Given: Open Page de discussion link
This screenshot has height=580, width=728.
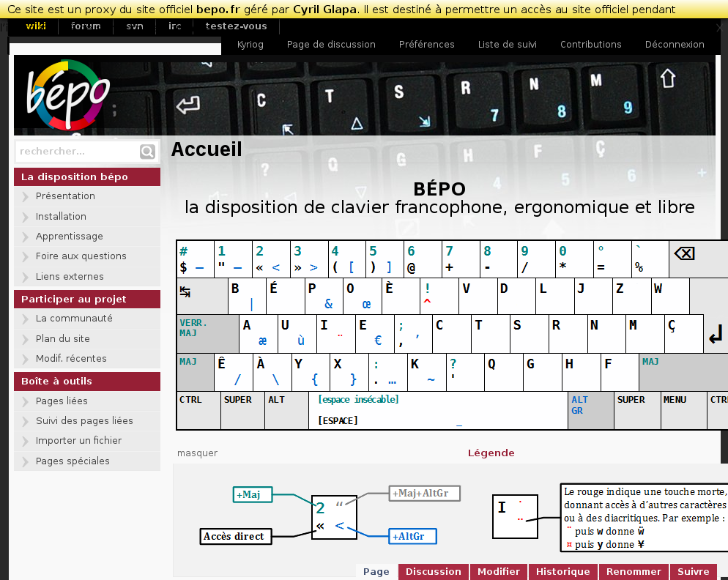Looking at the screenshot, I should point(331,44).
